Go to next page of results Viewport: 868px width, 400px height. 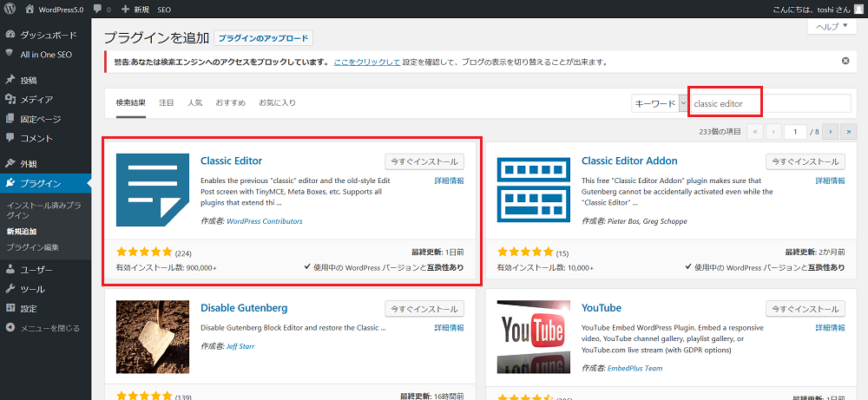831,131
